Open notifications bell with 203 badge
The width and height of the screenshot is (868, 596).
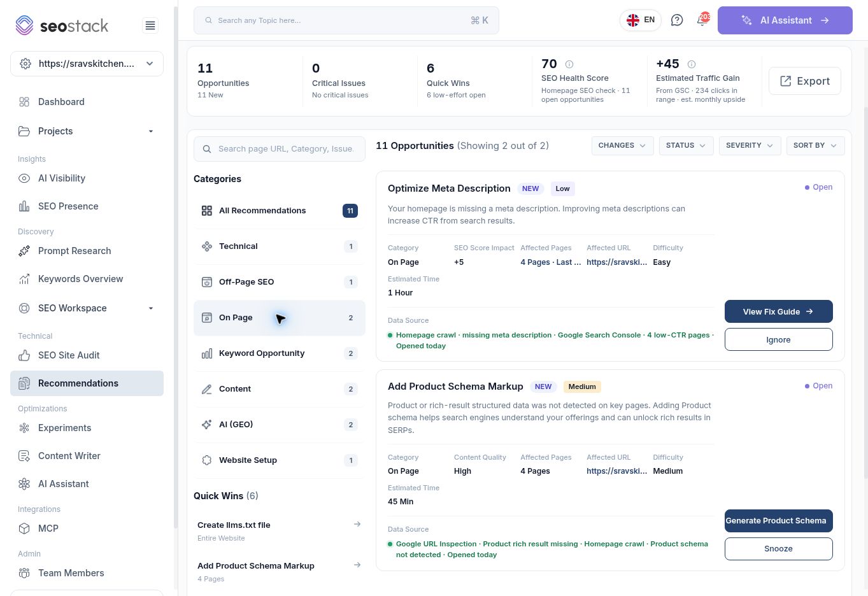pos(702,20)
